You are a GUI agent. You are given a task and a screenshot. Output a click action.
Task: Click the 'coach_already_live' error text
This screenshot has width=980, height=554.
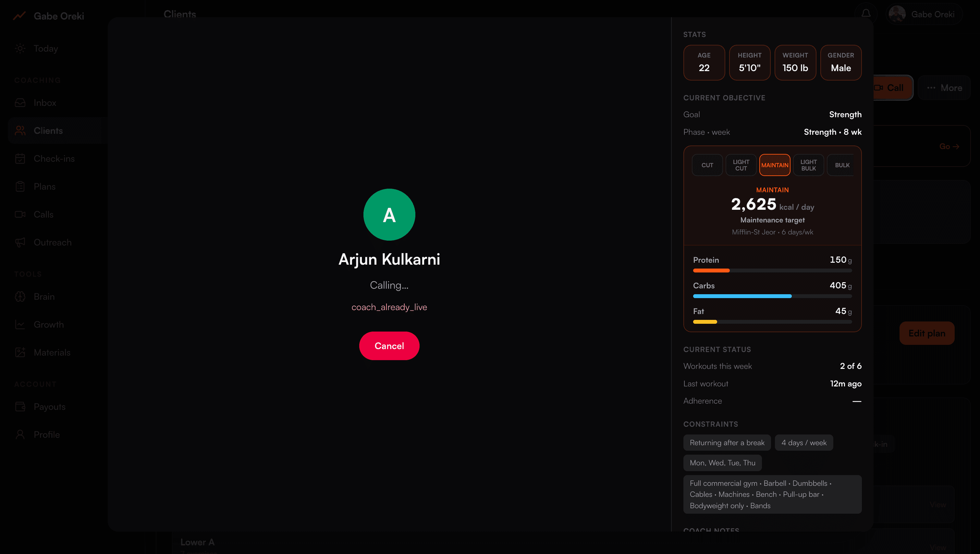tap(389, 307)
